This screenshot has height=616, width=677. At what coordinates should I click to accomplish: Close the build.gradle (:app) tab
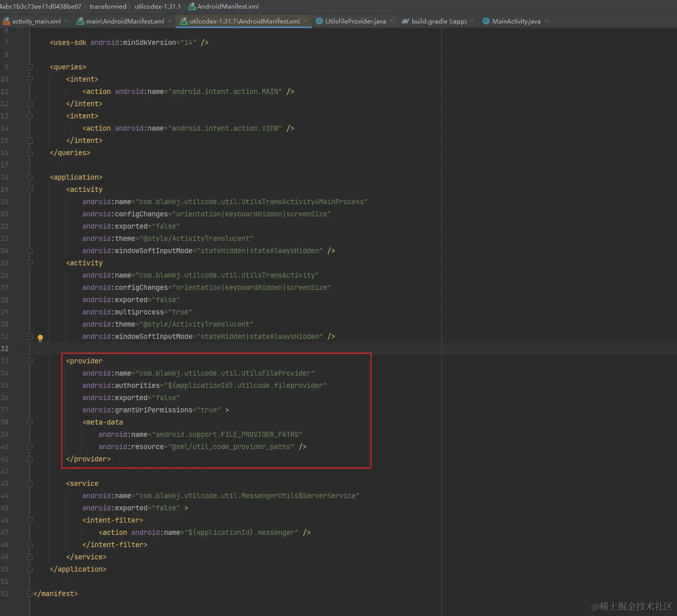pyautogui.click(x=472, y=21)
